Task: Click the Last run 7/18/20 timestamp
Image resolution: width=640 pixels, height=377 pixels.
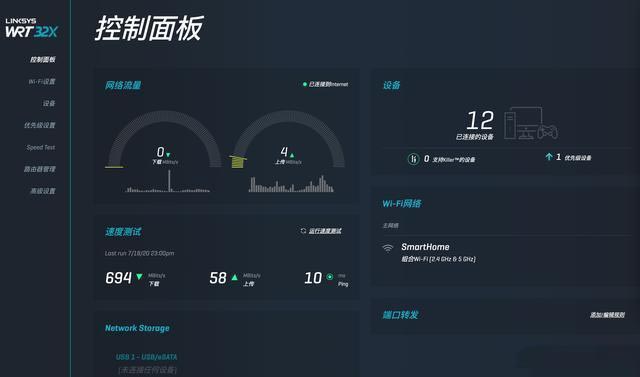Action: [x=140, y=253]
